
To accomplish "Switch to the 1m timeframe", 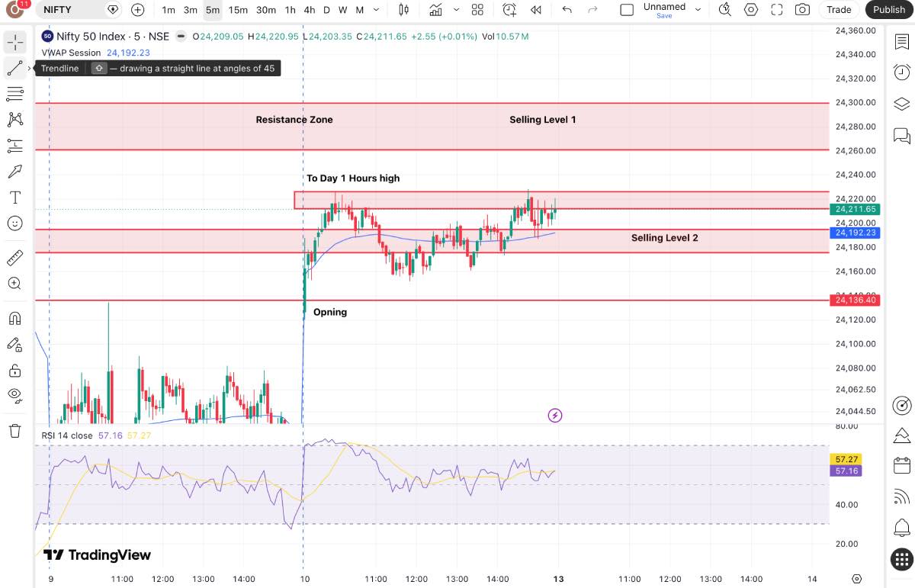I will [169, 10].
